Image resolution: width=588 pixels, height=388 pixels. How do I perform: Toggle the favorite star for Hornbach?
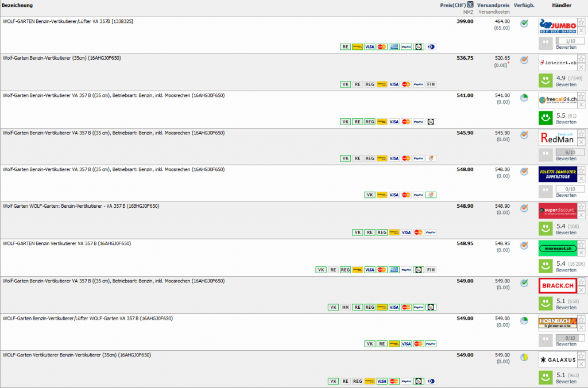point(581,319)
